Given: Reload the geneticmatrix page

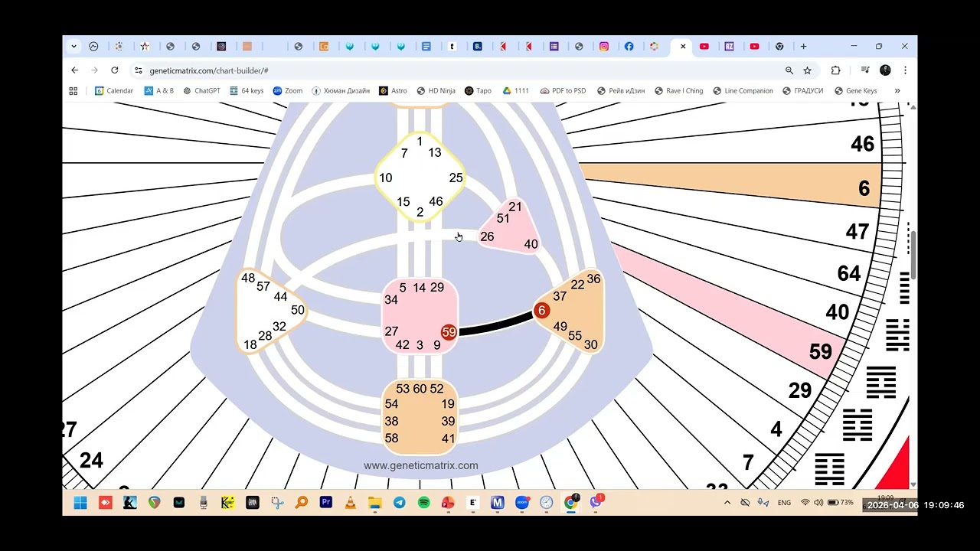Looking at the screenshot, I should pos(114,70).
